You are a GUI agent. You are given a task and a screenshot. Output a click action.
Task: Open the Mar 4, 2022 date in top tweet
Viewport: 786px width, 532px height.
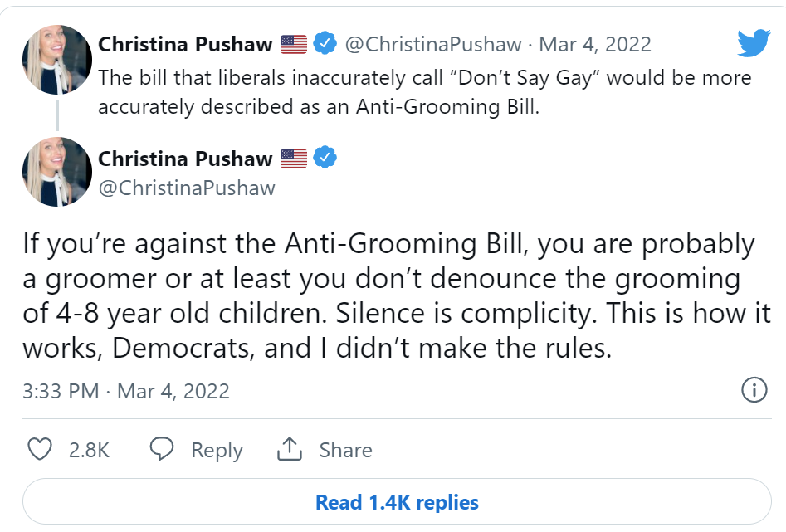click(596, 44)
